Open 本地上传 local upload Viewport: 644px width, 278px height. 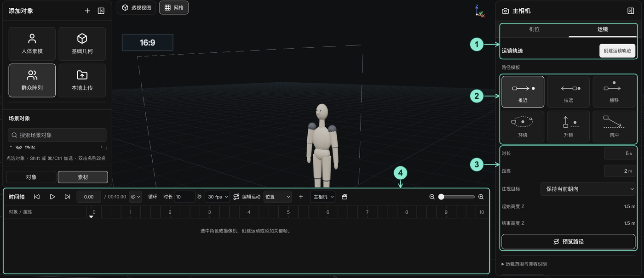pyautogui.click(x=82, y=80)
